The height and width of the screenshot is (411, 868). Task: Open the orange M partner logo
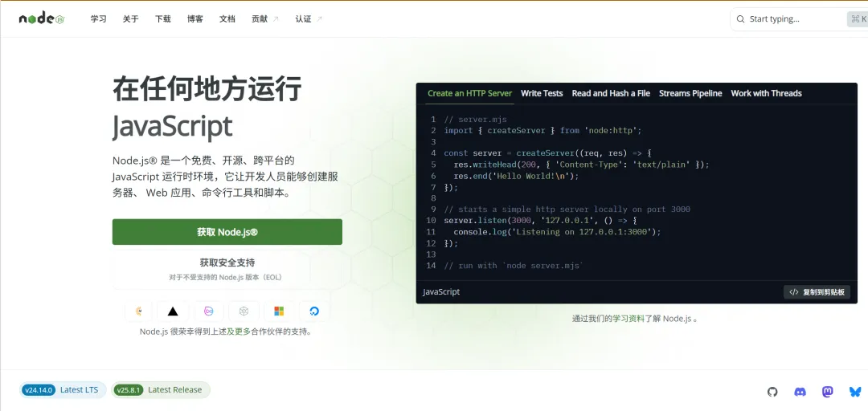pos(138,311)
